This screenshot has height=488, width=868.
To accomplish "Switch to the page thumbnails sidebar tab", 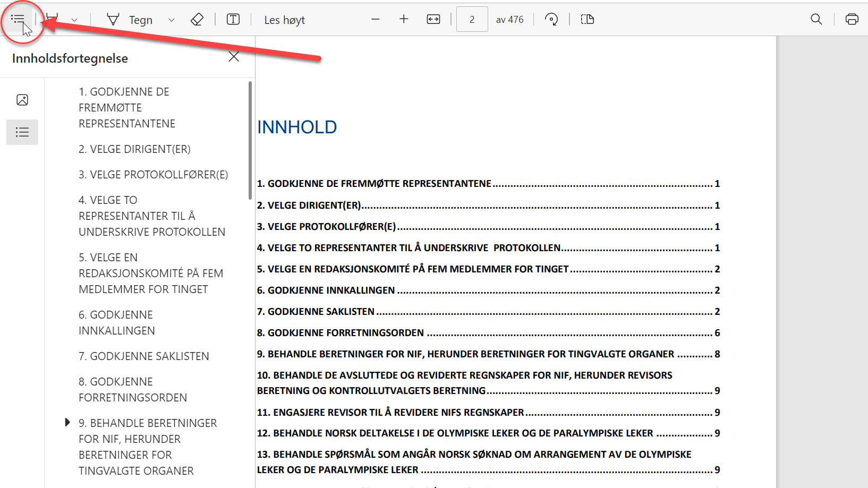I will [x=22, y=100].
